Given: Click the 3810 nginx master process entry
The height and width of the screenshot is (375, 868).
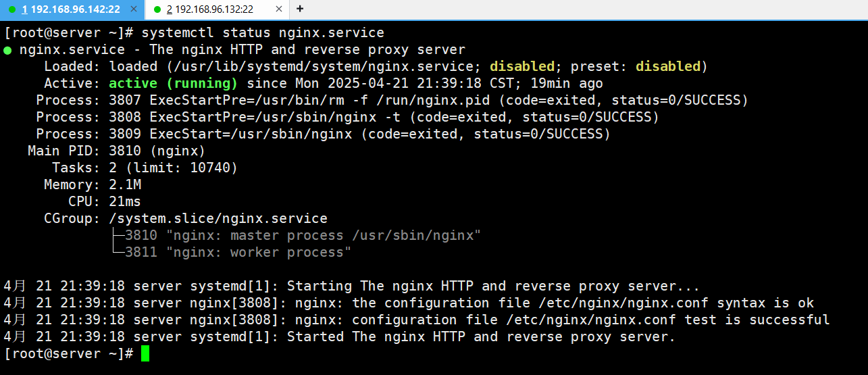Looking at the screenshot, I should 303,235.
